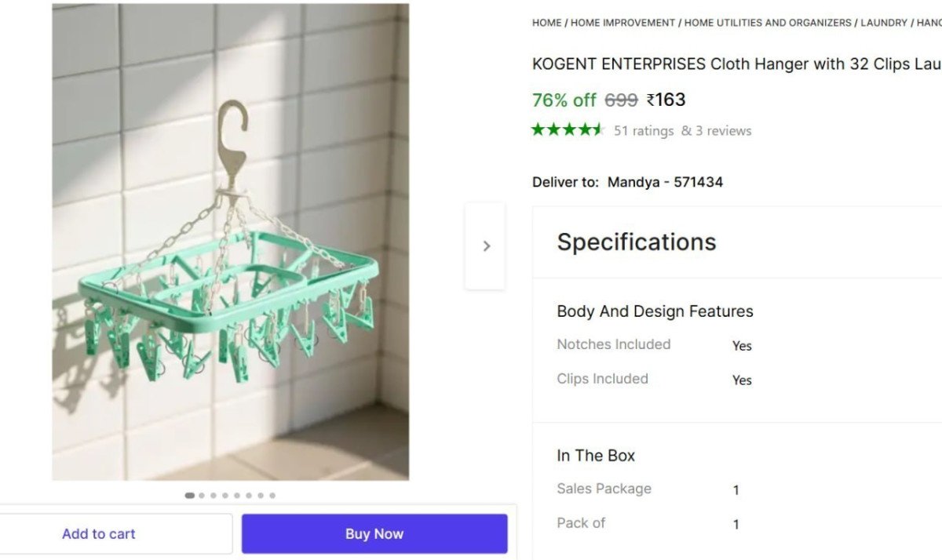Open the 51 ratings link
942x560 pixels.
tap(644, 131)
